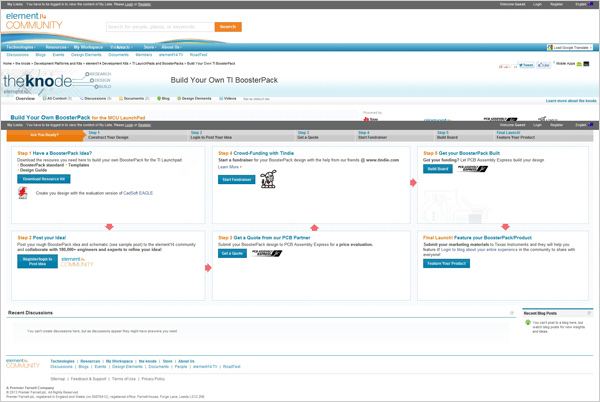Click the element14 TV link in the sub-navigation
Viewport: 600px width, 402px height.
tap(171, 55)
